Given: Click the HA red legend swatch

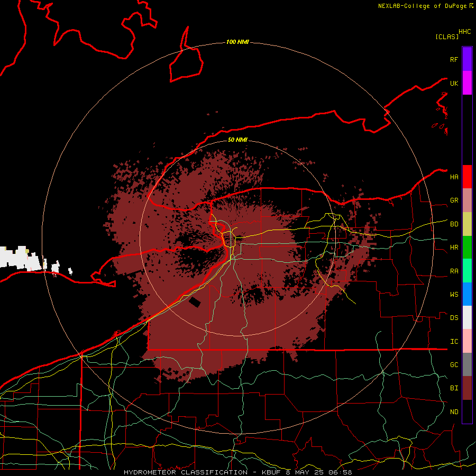Looking at the screenshot, I should pos(467,177).
